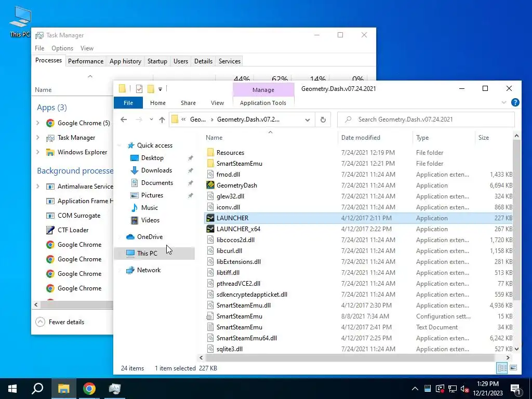The image size is (532, 399).
Task: Click the Properties quick access toolbar icon
Action: point(139,89)
